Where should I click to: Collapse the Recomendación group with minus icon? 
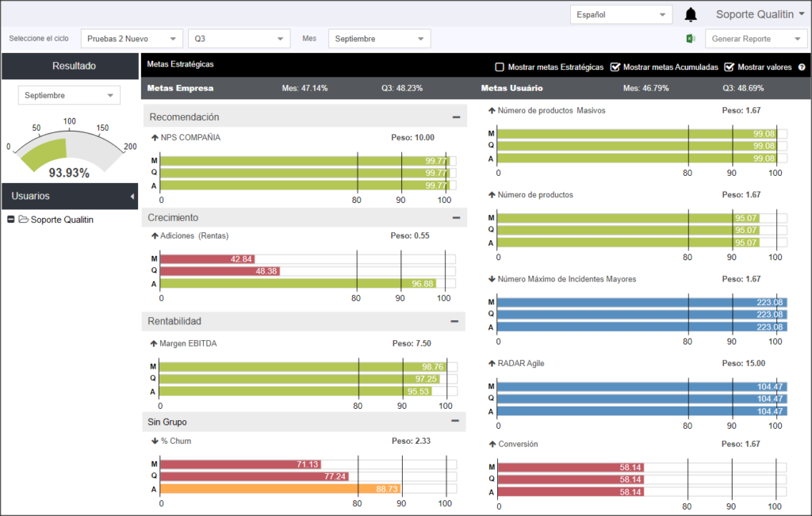tap(456, 117)
